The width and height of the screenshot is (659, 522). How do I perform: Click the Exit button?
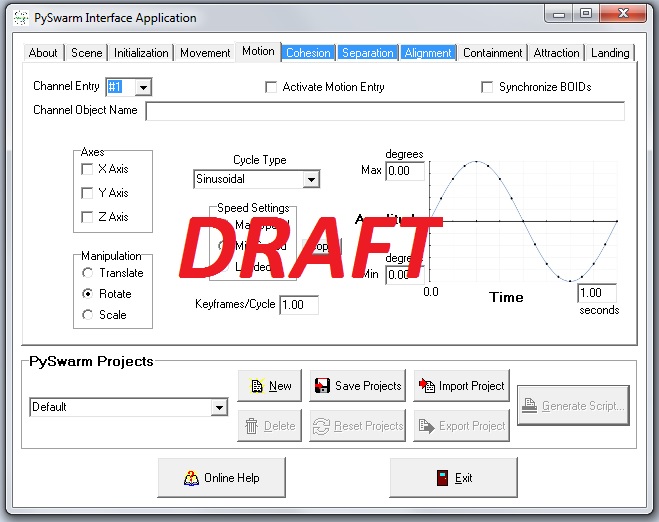click(453, 477)
